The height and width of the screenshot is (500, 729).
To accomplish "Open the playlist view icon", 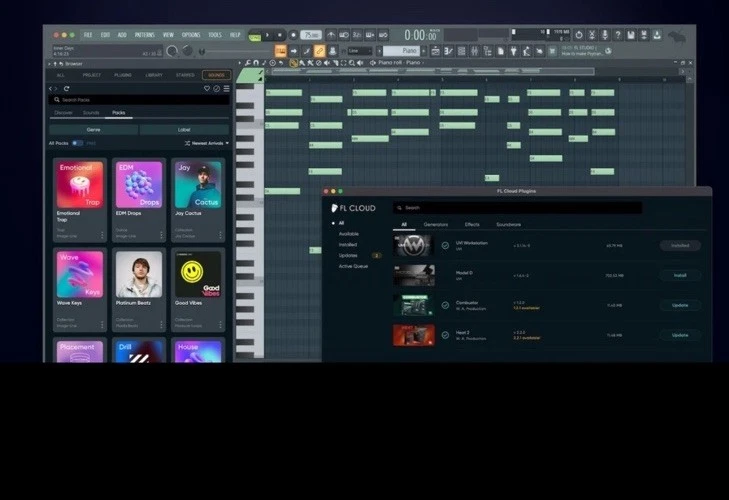I will (435, 51).
